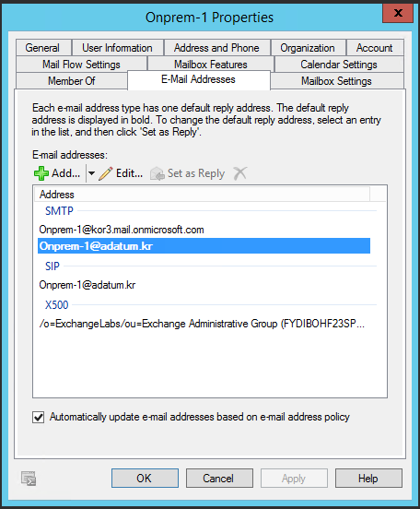Switch to Mailbox Features tab

click(211, 65)
